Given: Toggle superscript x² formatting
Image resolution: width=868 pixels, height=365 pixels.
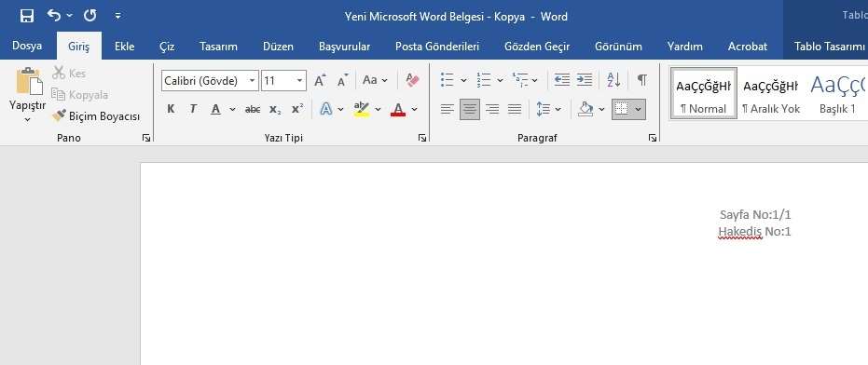Looking at the screenshot, I should coord(297,109).
